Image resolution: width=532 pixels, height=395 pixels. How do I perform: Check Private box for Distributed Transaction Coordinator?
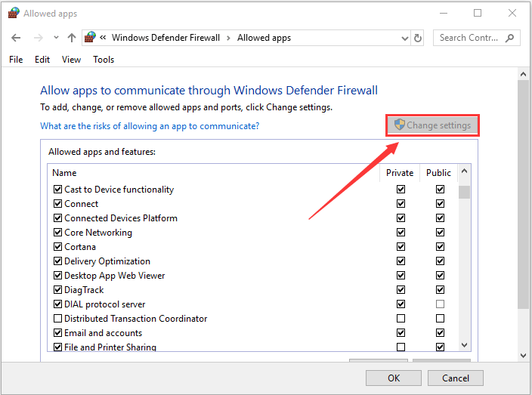click(401, 319)
